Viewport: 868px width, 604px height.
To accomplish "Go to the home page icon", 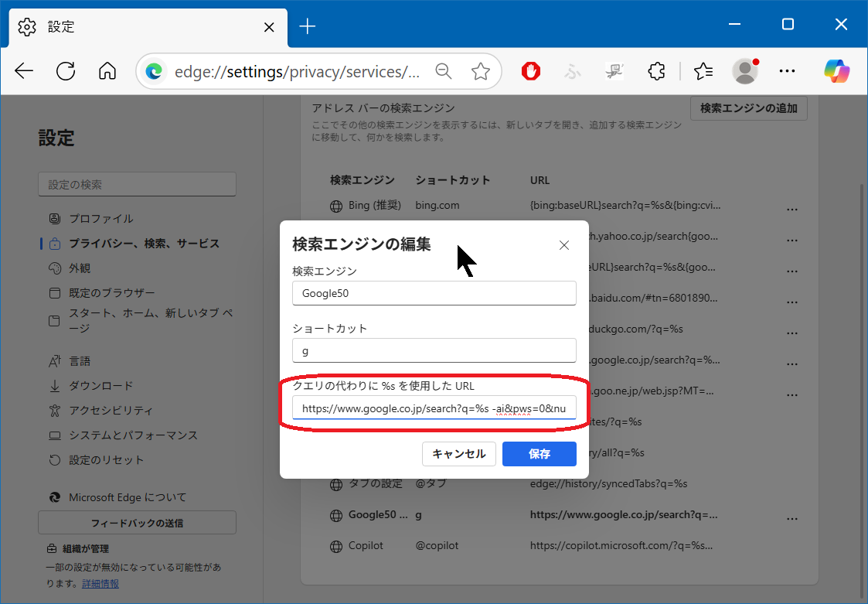I will click(107, 71).
